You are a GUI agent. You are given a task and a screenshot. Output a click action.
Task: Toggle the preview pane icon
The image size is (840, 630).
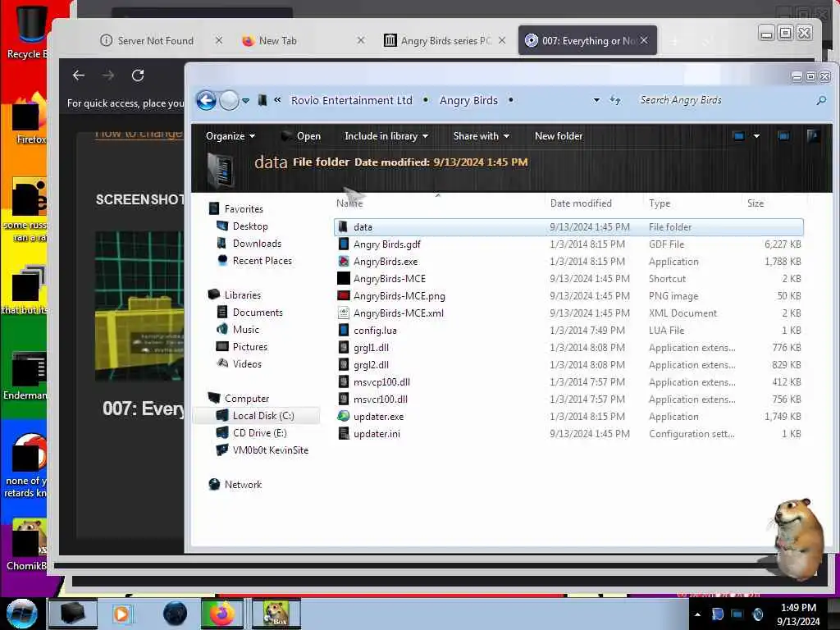click(783, 136)
